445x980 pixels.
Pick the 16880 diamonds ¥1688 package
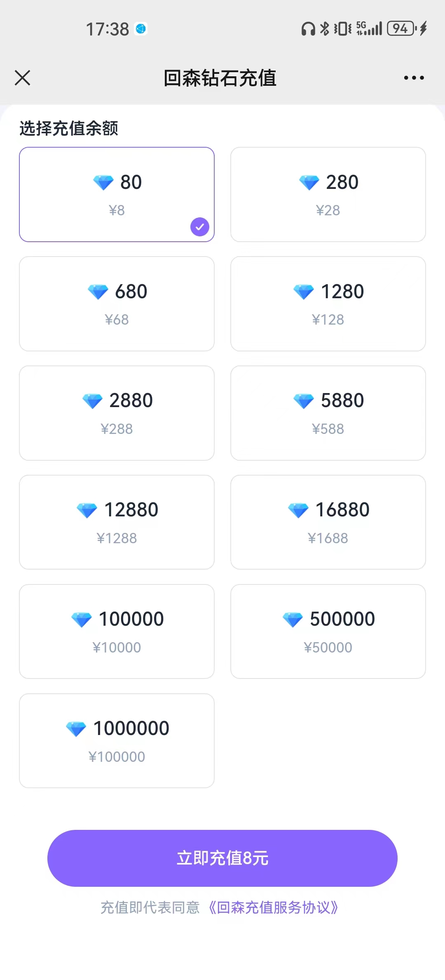point(328,522)
